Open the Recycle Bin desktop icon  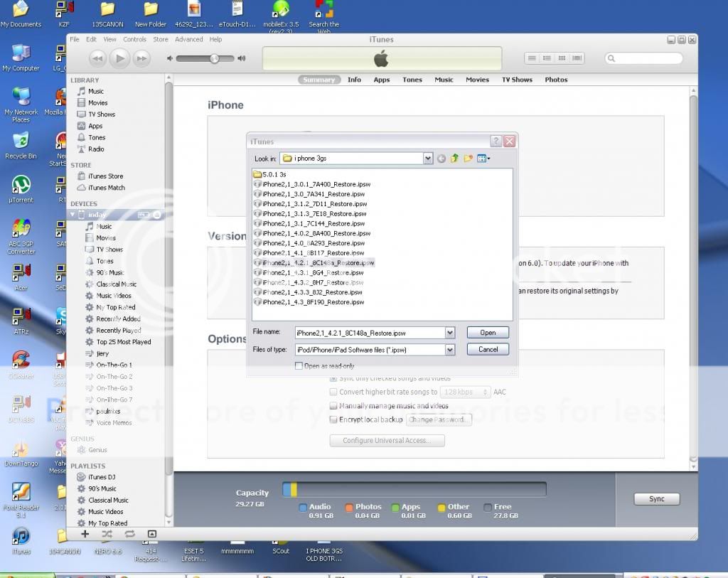(x=21, y=145)
